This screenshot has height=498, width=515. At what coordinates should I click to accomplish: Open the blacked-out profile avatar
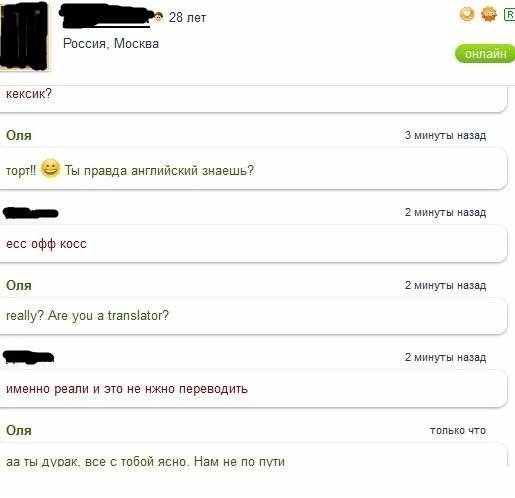click(x=24, y=35)
